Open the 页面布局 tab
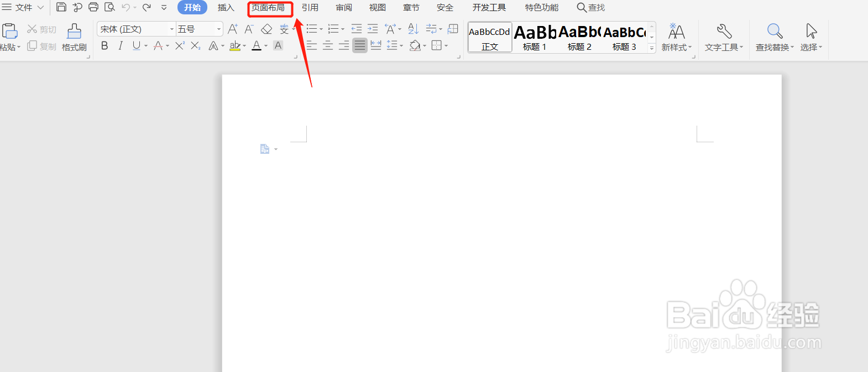 [268, 7]
